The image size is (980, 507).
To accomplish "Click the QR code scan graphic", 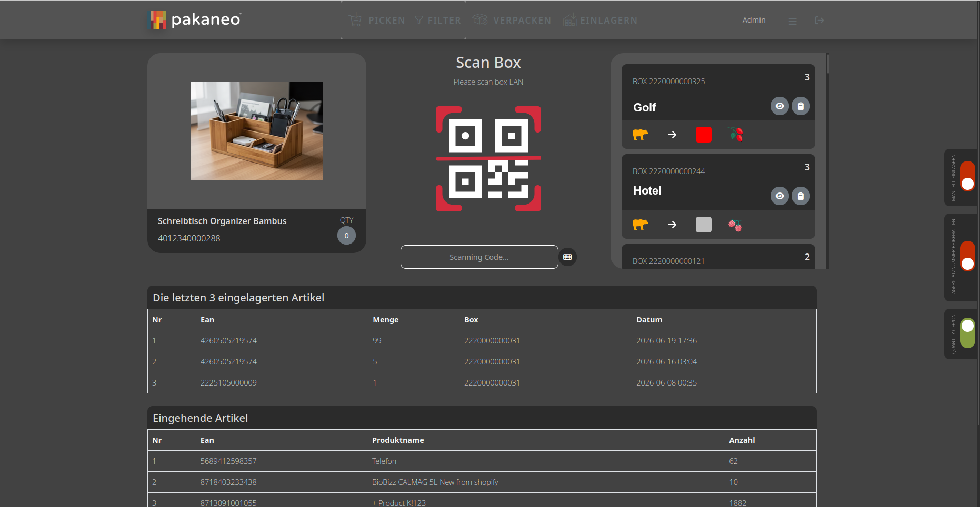I will (488, 159).
